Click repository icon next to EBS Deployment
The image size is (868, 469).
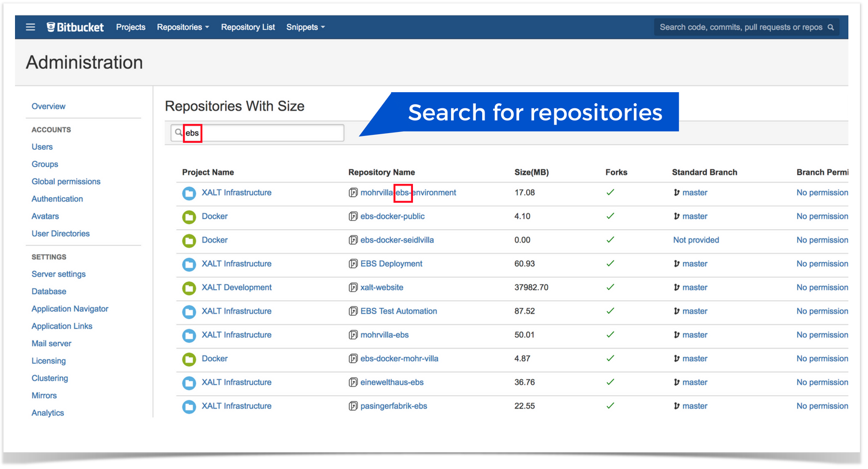click(353, 263)
